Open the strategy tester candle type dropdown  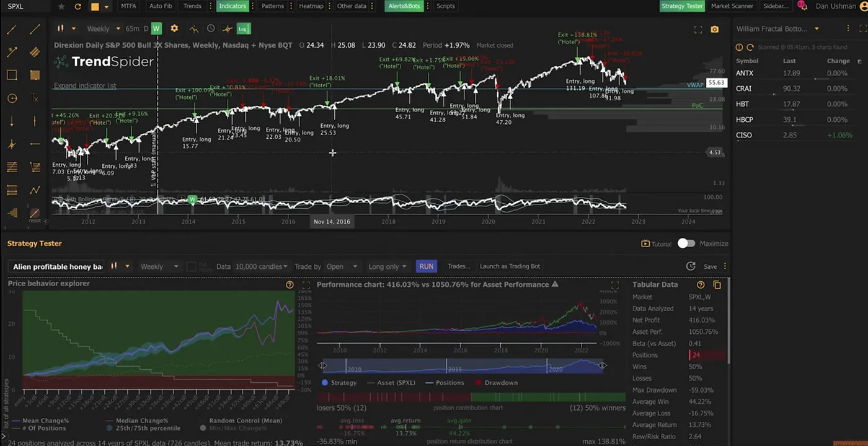pos(120,266)
